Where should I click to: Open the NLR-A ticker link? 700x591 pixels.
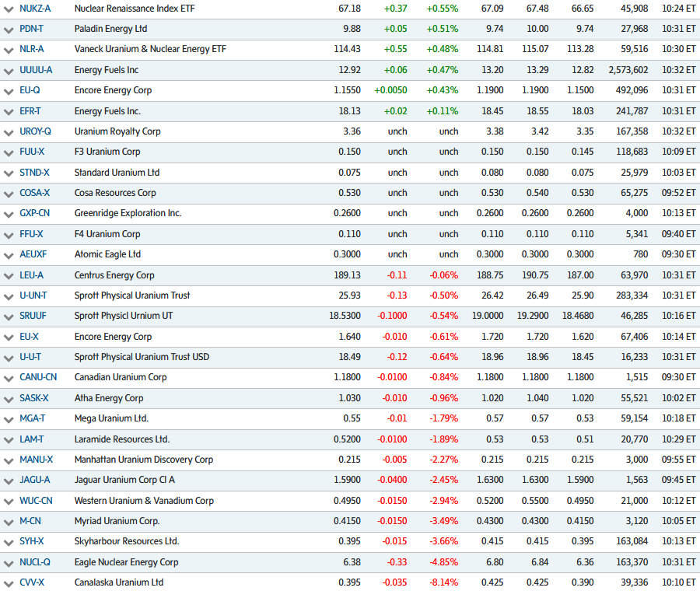pyautogui.click(x=32, y=49)
